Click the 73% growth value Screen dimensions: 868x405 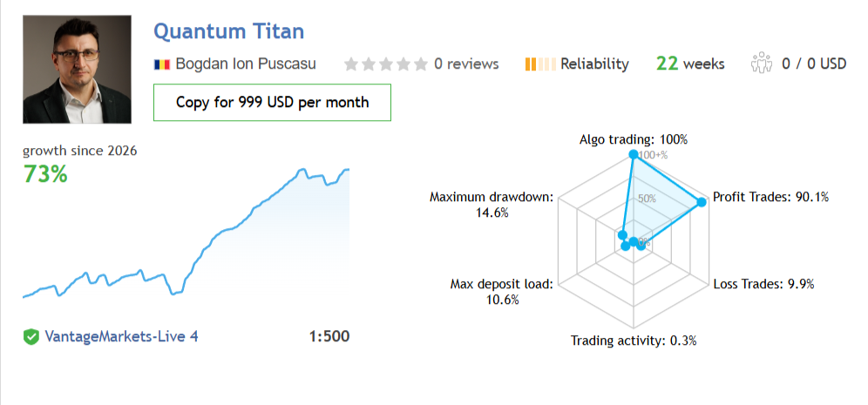click(x=44, y=173)
